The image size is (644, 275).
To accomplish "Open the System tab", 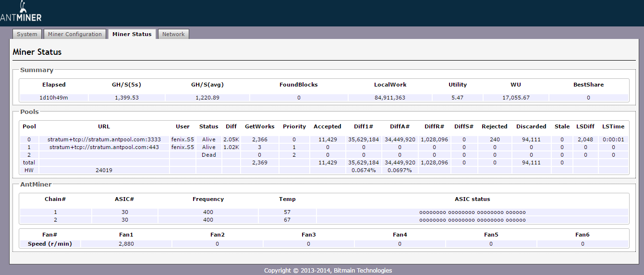I will pyautogui.click(x=27, y=34).
